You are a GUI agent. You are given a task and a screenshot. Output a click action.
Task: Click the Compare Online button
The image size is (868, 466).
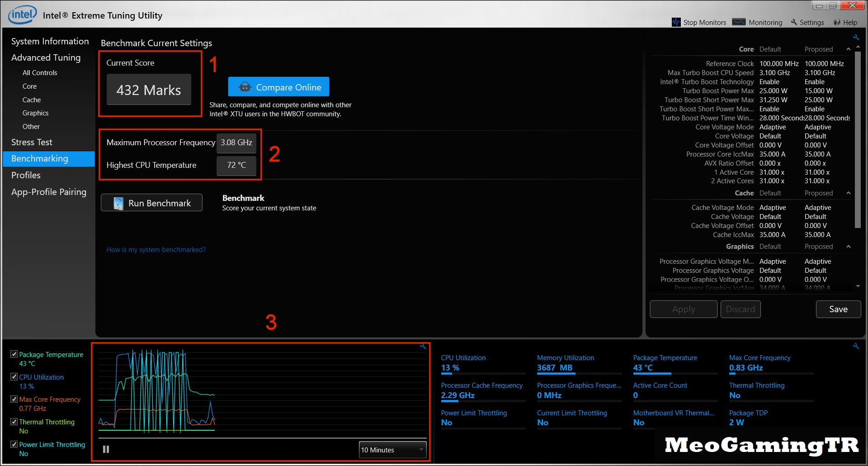point(278,87)
